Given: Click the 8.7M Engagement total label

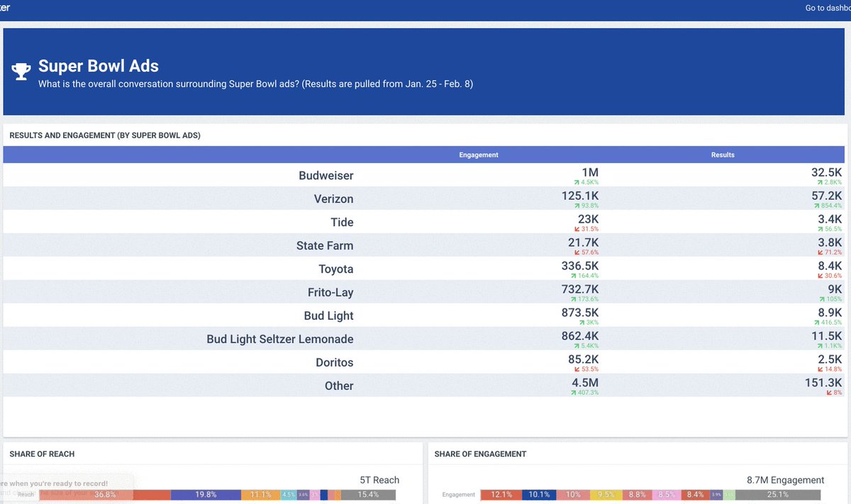Looking at the screenshot, I should (786, 480).
